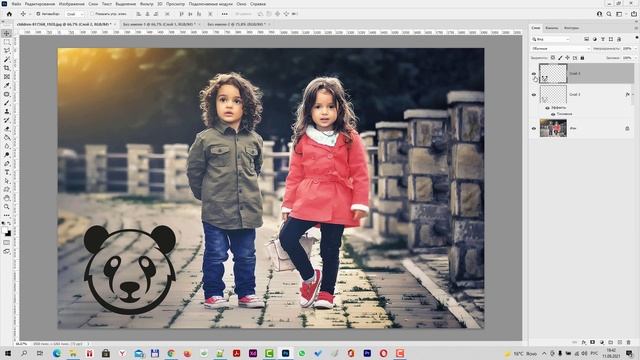Click the Delete layer trash icon
640x360 pixels.
point(629,342)
